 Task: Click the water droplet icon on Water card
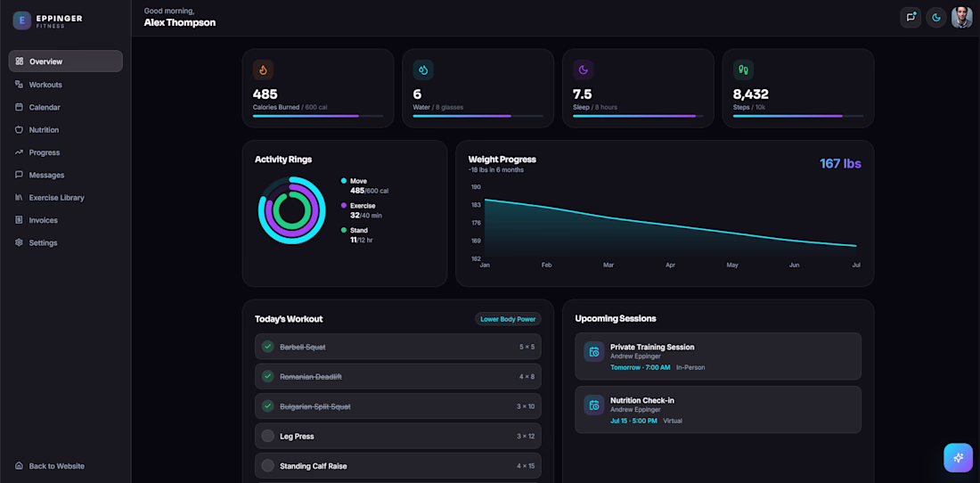coord(423,70)
